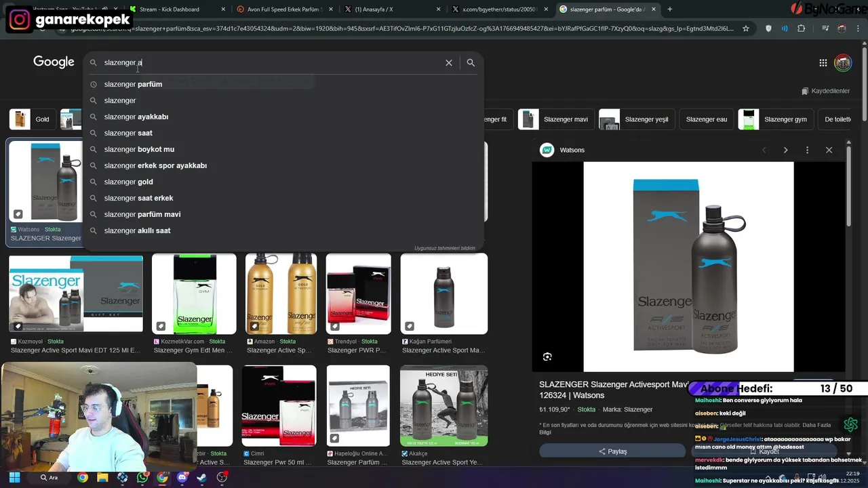Screen dimensions: 868x488
Task: Open the Trendyol Slazenger PWR thumbnail
Action: [358, 293]
